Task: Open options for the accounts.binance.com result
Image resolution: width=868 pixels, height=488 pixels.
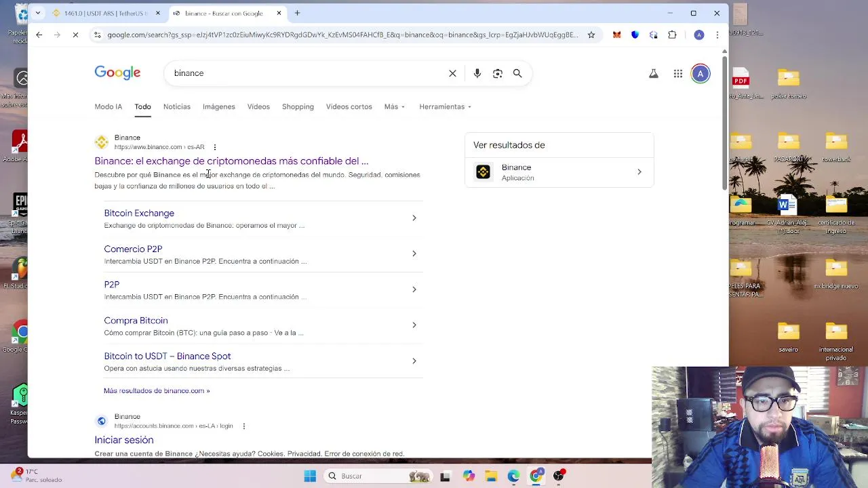Action: [244, 426]
